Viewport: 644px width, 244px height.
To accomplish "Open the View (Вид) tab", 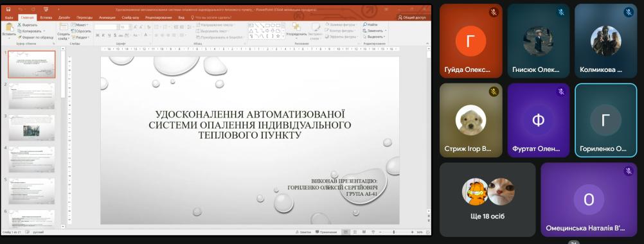I will (181, 17).
